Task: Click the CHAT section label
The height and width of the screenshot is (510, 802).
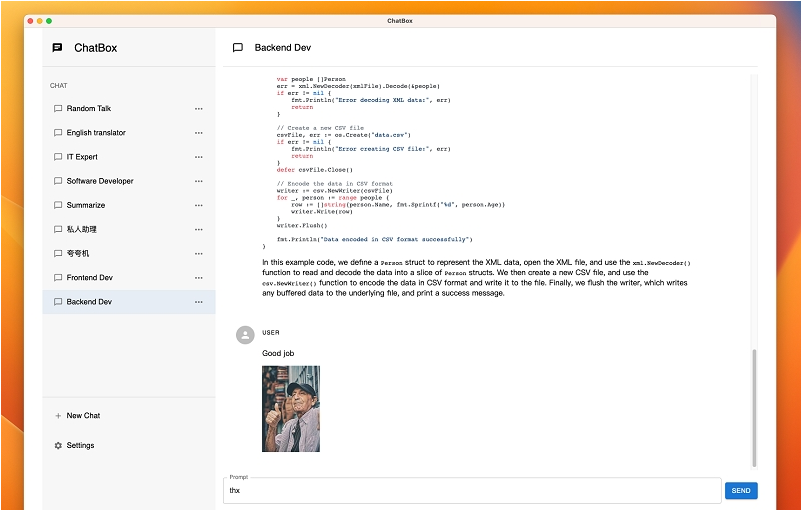Action: tap(58, 85)
